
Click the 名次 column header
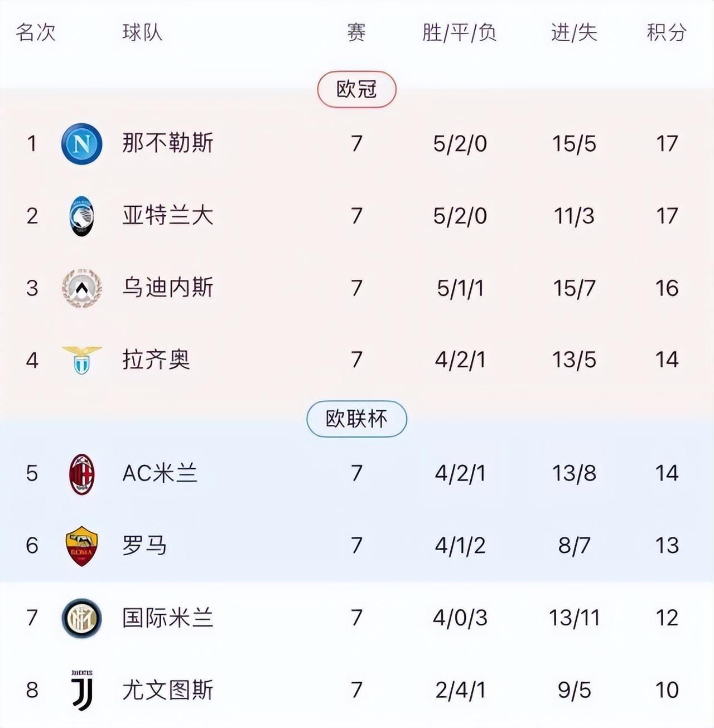(36, 32)
